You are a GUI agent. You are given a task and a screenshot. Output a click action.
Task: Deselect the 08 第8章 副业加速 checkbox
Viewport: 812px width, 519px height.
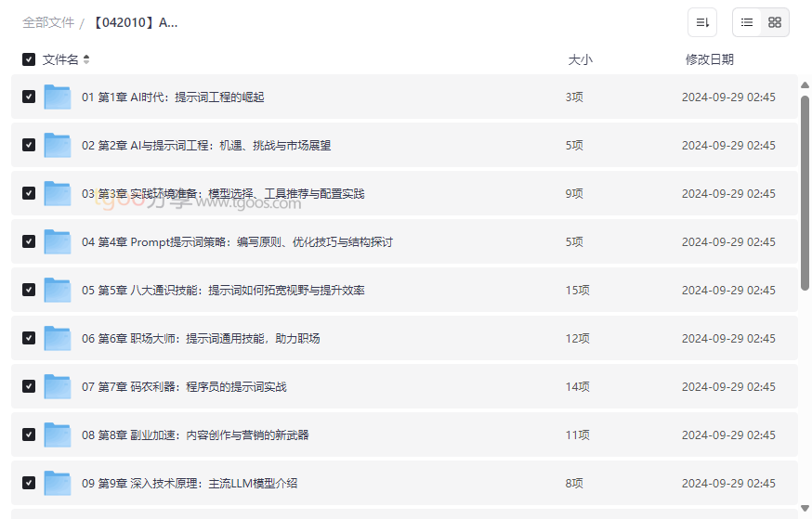tap(29, 435)
